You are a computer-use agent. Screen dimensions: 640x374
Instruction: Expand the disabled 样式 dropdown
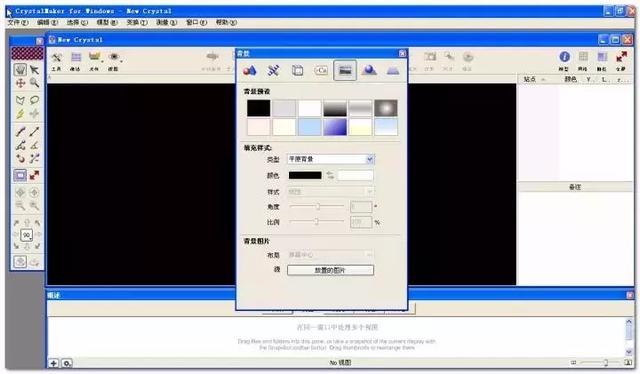(x=369, y=192)
